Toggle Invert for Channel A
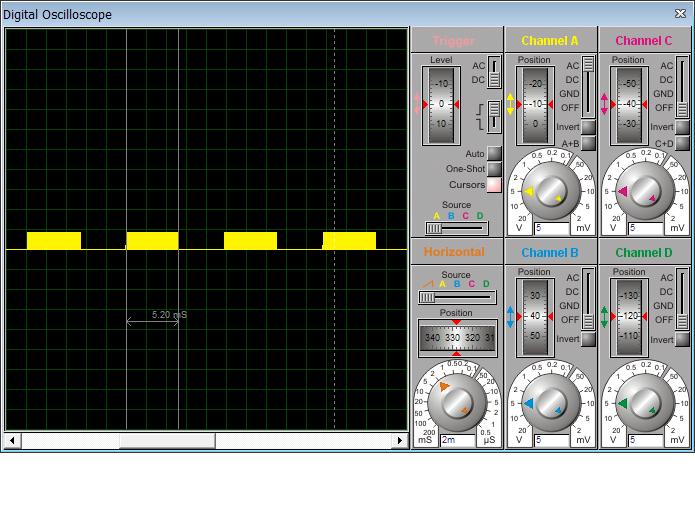The height and width of the screenshot is (512, 695). tap(588, 127)
